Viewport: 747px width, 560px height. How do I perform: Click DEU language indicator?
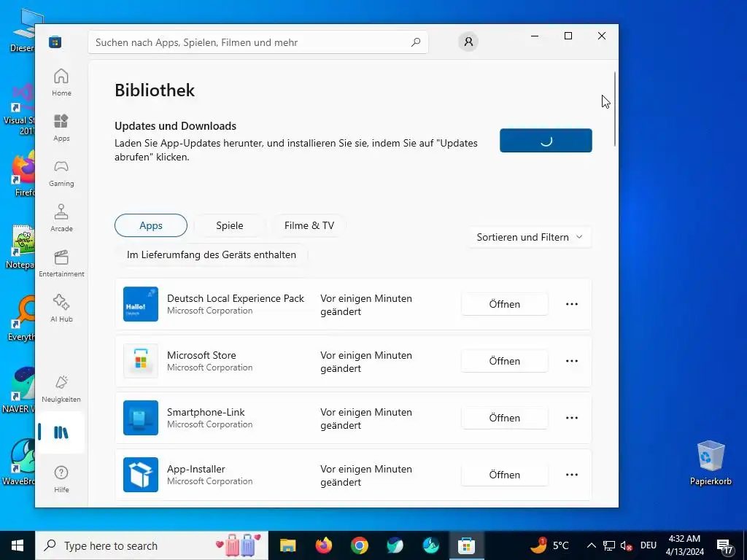coord(648,545)
